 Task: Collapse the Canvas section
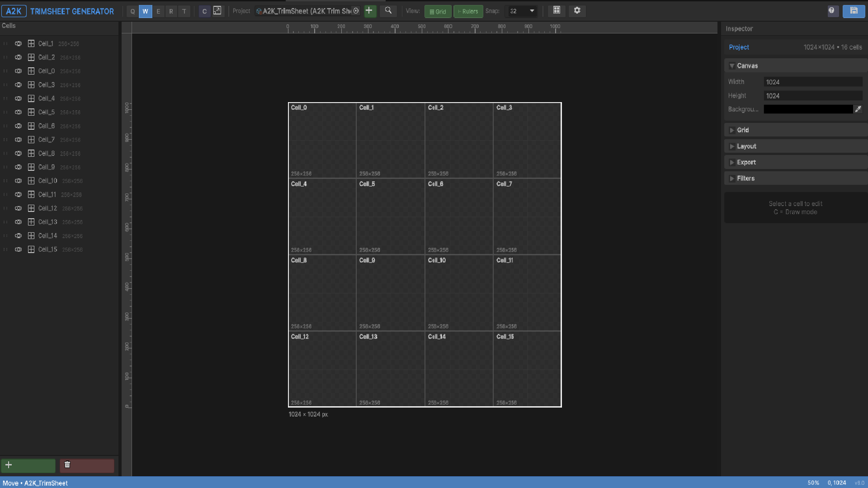(747, 66)
